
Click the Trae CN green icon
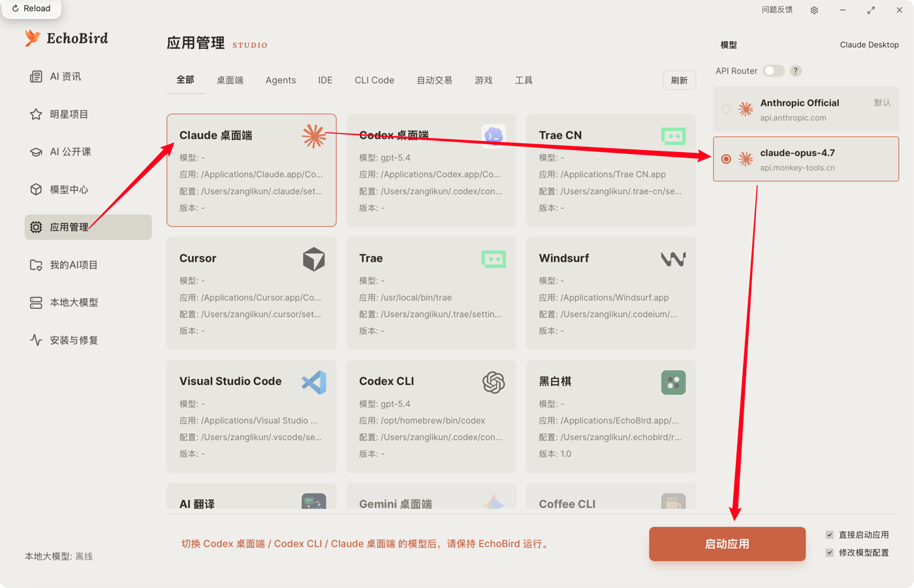click(673, 136)
